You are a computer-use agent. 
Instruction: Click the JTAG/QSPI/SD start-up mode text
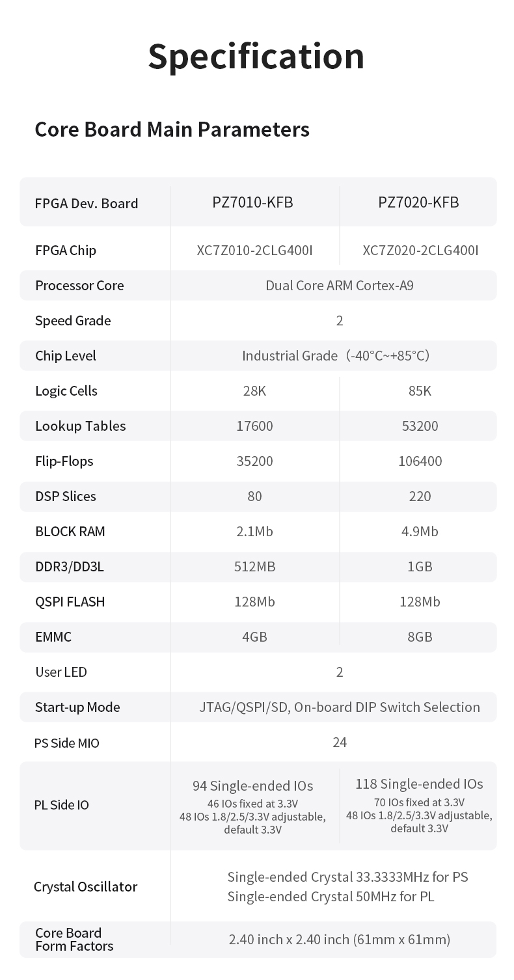pos(339,707)
